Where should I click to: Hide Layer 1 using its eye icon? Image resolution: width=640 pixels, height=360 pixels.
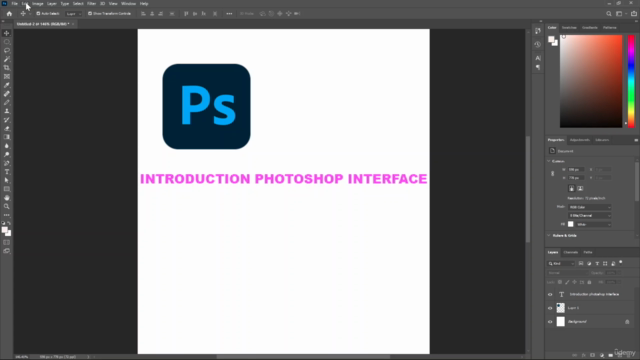[550, 308]
